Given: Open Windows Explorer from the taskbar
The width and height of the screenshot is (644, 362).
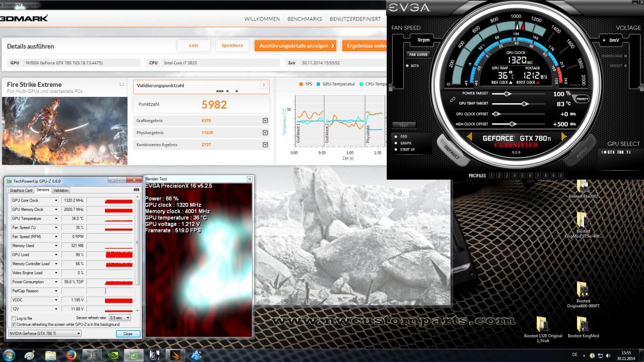Looking at the screenshot, I should [x=50, y=355].
